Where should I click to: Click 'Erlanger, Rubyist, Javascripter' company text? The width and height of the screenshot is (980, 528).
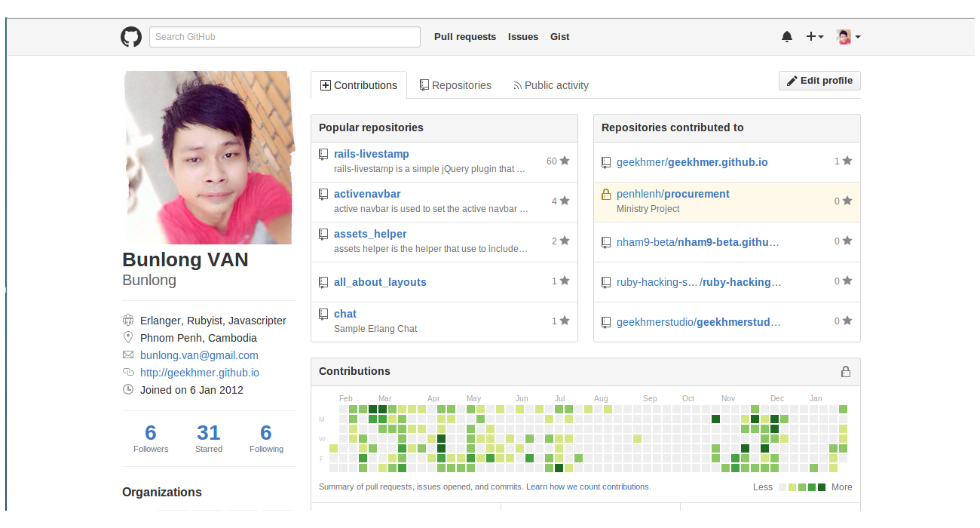coord(213,321)
